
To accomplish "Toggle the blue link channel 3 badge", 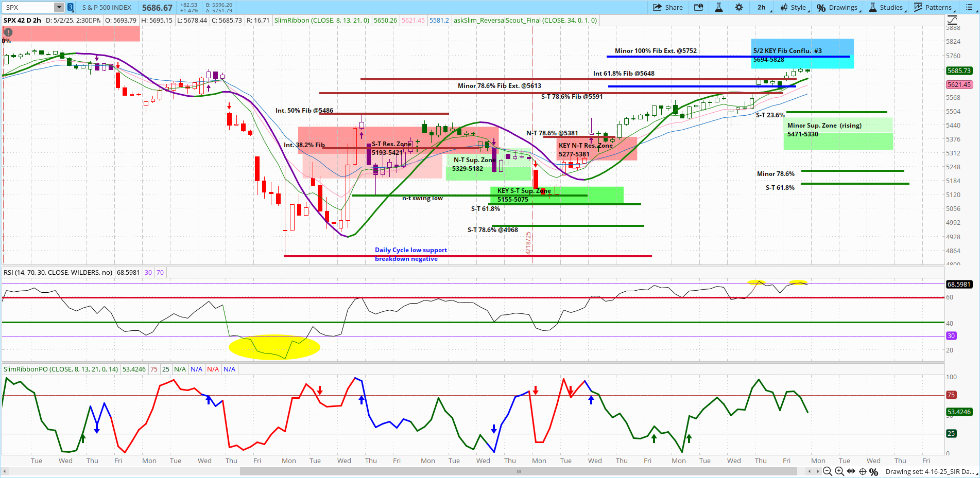I will [x=70, y=7].
